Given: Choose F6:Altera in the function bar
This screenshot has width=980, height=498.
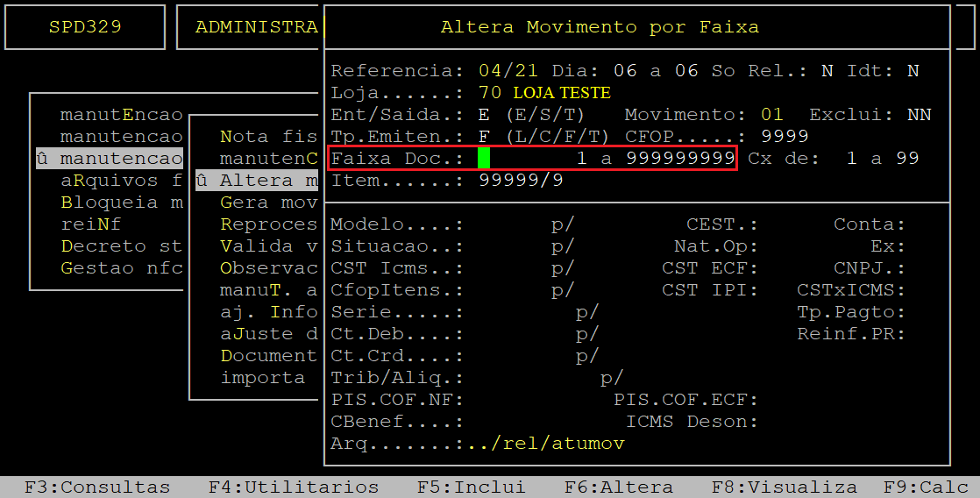Looking at the screenshot, I should coord(619,487).
